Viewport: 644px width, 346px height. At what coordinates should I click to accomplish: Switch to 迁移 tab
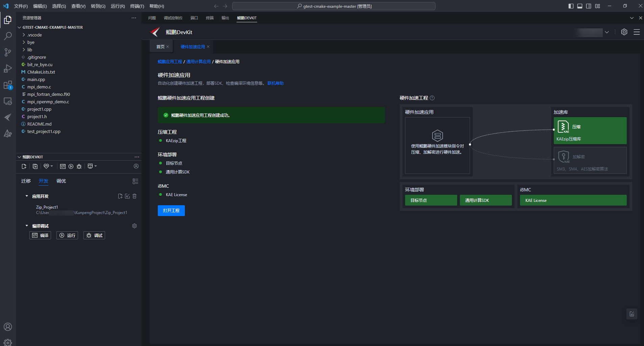click(26, 181)
